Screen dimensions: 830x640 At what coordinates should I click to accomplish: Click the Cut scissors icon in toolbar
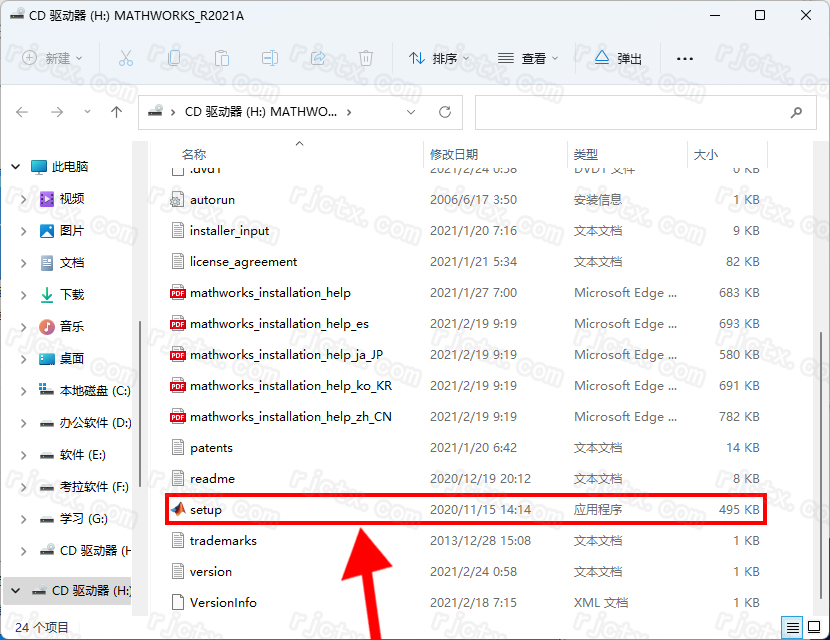125,58
